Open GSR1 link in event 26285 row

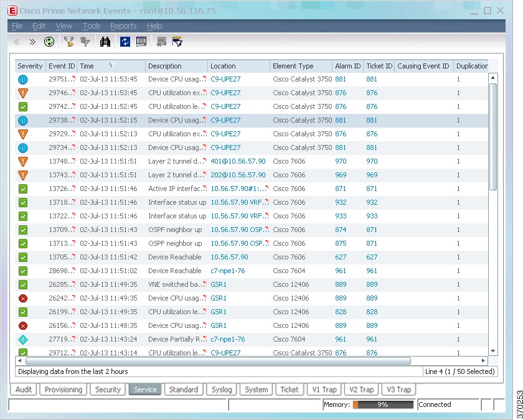[219, 285]
